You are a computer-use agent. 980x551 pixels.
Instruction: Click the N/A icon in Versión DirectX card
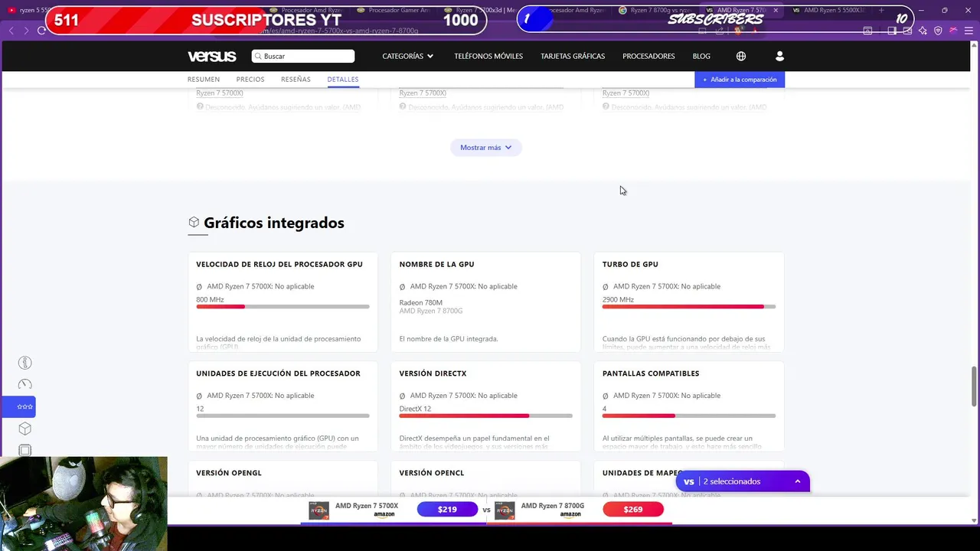click(403, 396)
